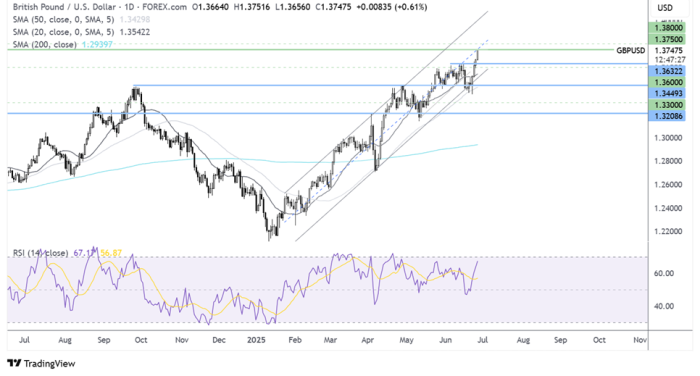Click the TradingView logo
This screenshot has height=376, width=700.
pyautogui.click(x=42, y=363)
